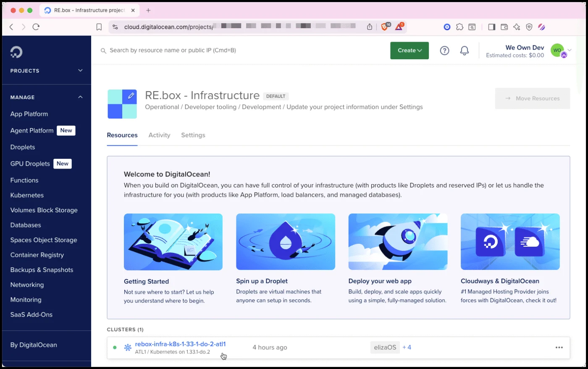This screenshot has width=588, height=369.
Task: Open a new browser tab
Action: tap(148, 10)
